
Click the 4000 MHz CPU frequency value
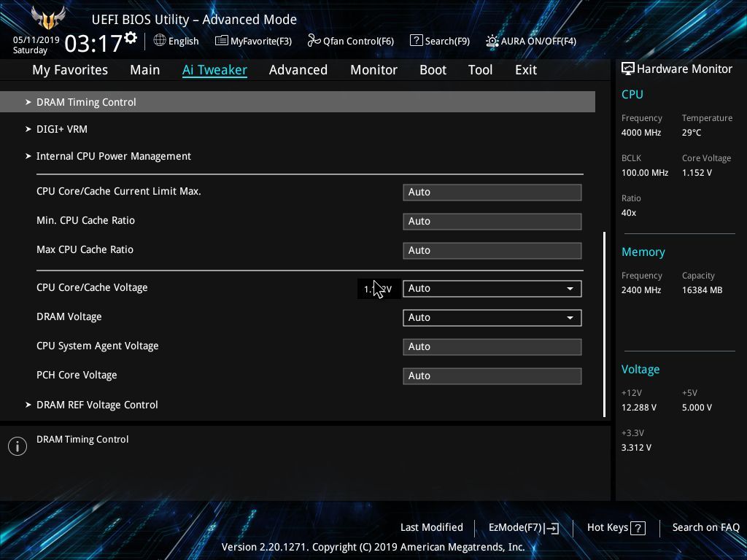641,133
